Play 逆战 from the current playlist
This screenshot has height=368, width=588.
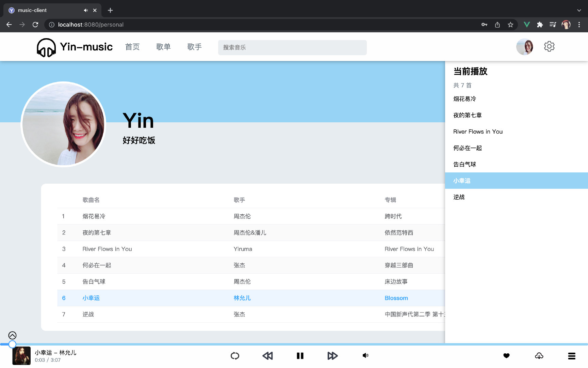517,197
